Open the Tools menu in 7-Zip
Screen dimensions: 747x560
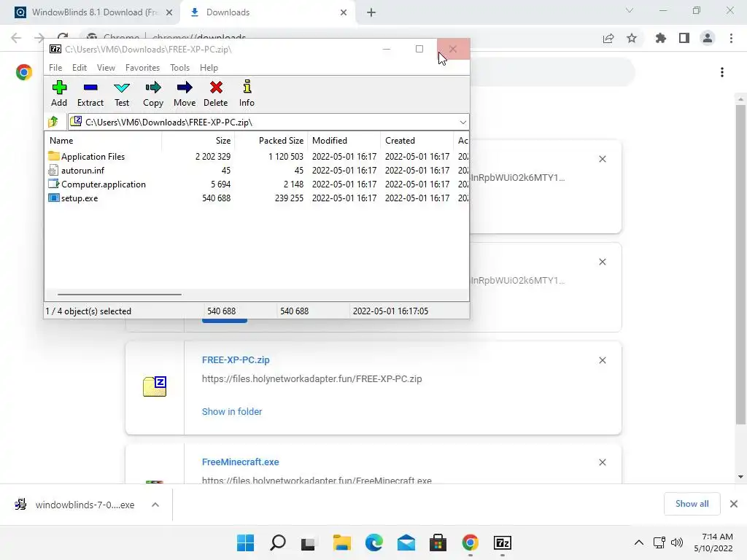click(179, 68)
